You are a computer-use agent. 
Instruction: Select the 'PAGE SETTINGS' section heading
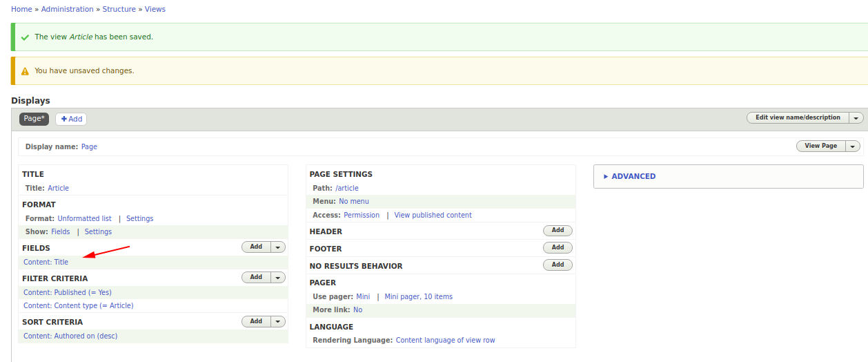(341, 175)
